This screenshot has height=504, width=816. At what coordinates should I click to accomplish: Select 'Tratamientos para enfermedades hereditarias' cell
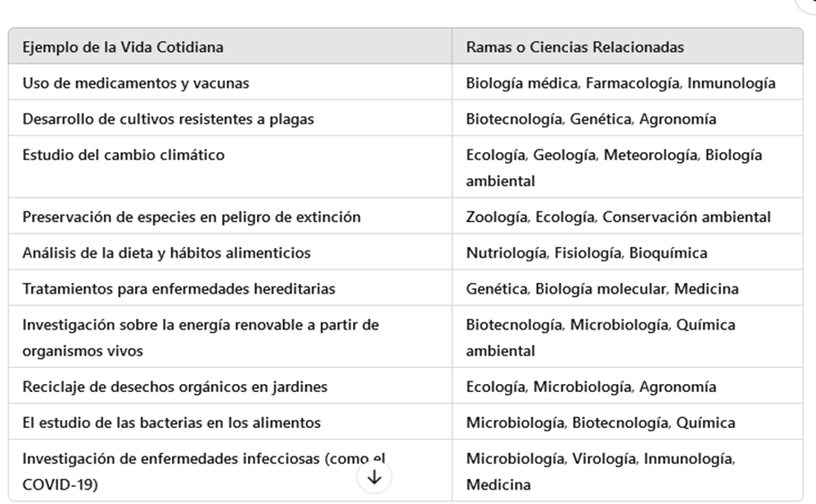coord(179,289)
